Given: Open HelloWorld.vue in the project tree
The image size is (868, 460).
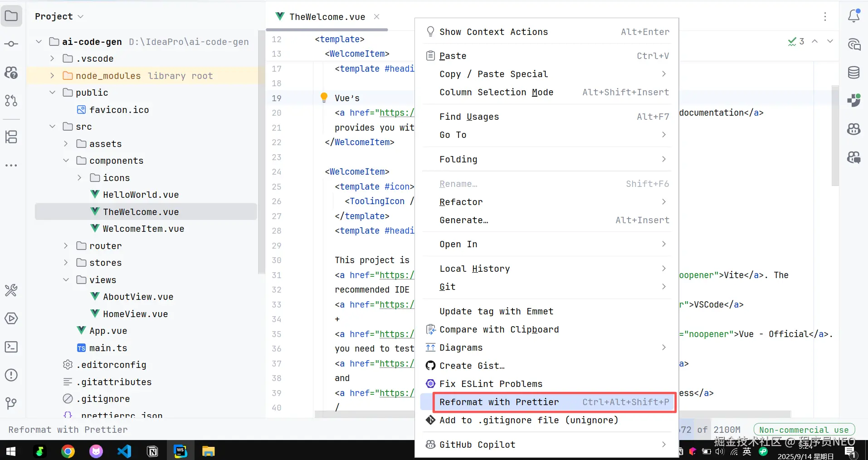Looking at the screenshot, I should point(141,195).
